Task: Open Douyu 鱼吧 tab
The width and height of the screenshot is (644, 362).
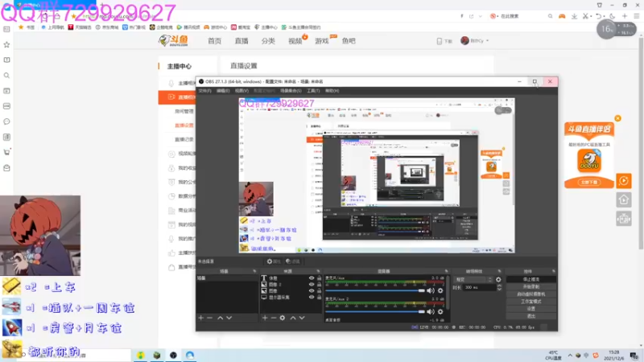Action: [x=349, y=41]
